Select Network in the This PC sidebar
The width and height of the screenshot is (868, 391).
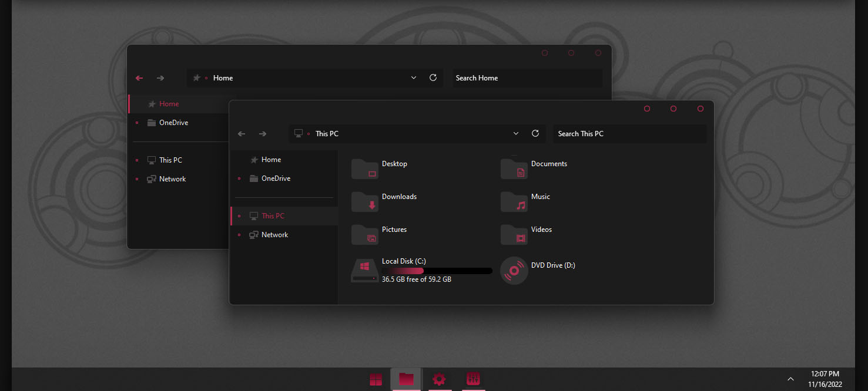274,234
